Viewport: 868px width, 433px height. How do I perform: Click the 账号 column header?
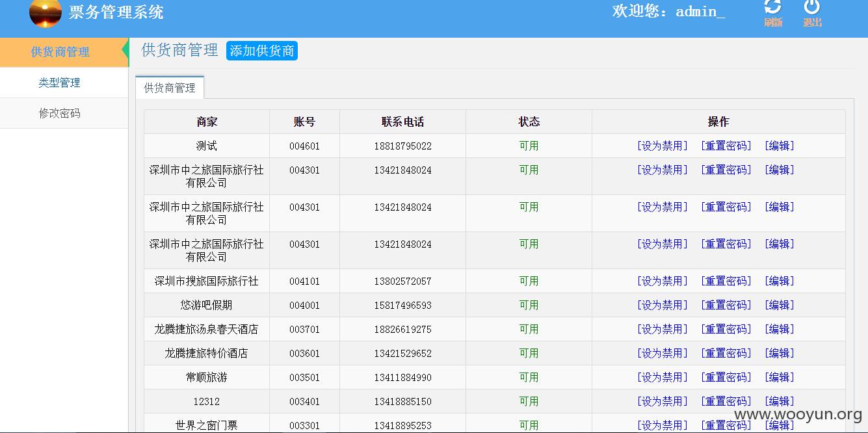point(304,122)
